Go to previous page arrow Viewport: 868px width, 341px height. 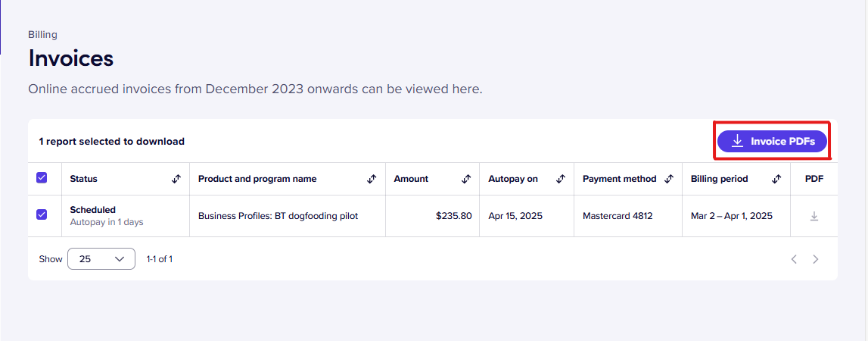click(x=794, y=259)
